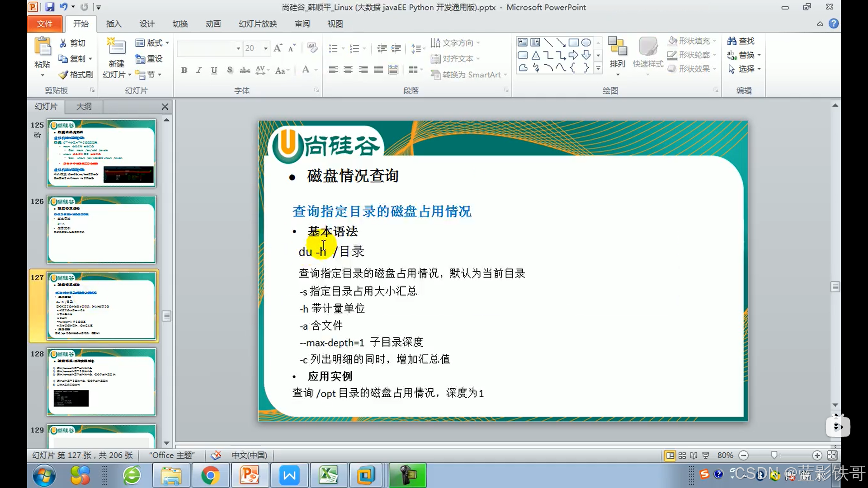Viewport: 868px width, 488px height.
Task: Click the Find (查找) binoculars icon
Action: (x=731, y=41)
